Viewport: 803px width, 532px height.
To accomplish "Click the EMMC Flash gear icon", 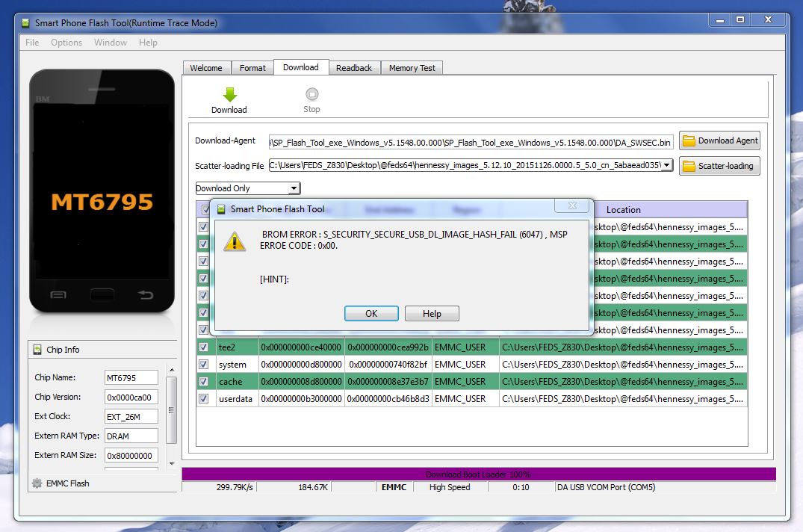I will 37,483.
